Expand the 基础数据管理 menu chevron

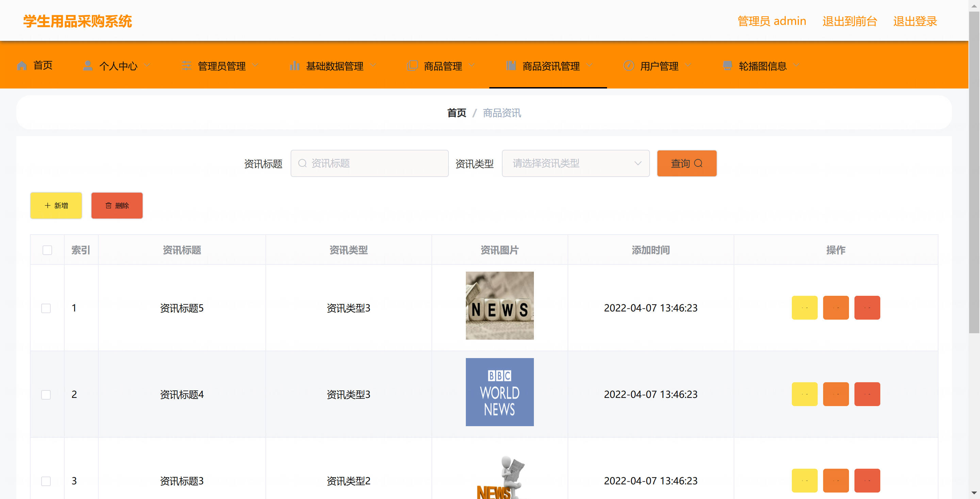point(373,65)
